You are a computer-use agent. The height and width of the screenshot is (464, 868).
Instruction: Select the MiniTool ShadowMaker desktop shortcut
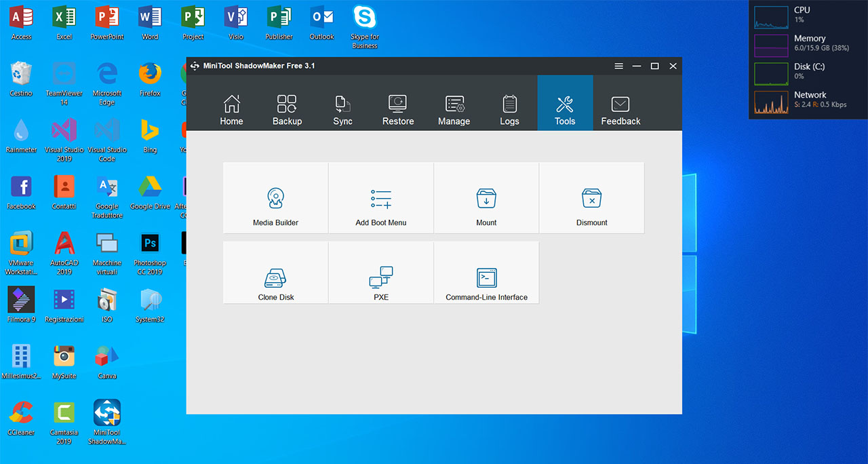(x=107, y=423)
